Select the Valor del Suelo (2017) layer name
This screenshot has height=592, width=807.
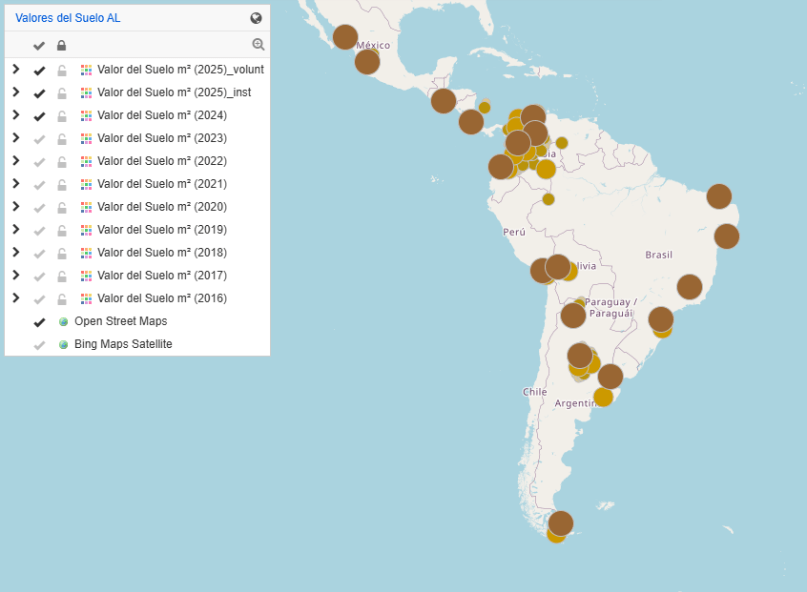tap(161, 276)
